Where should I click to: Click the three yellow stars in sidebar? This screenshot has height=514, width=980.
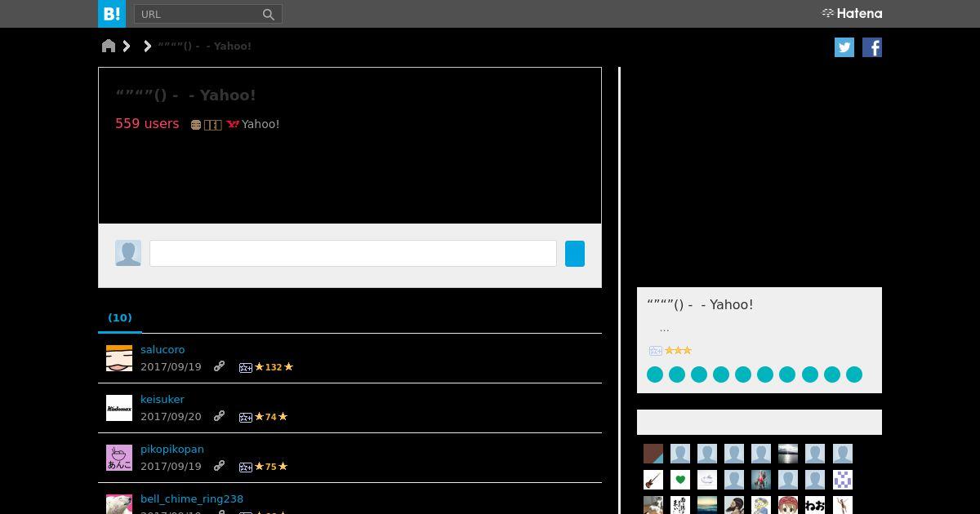pyautogui.click(x=678, y=351)
